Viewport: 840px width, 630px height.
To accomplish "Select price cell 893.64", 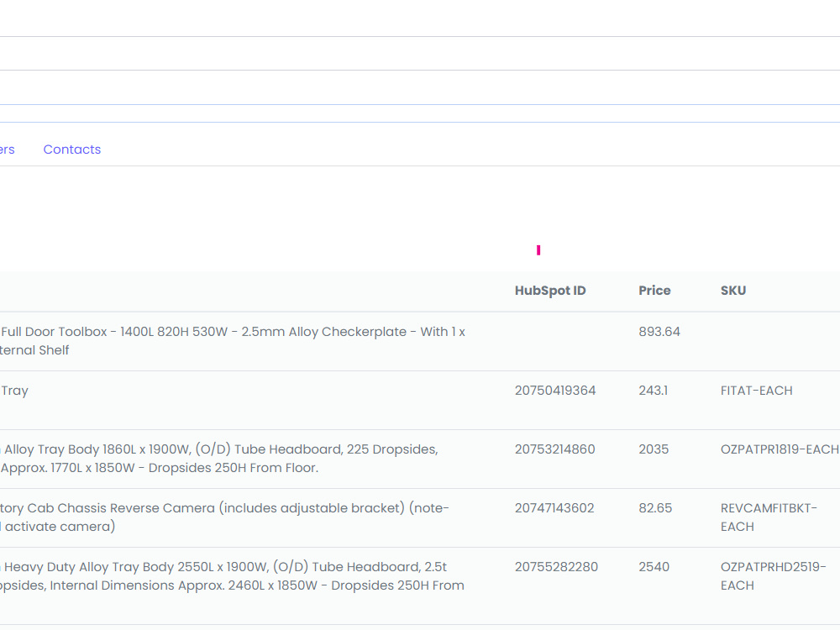I will [x=659, y=332].
